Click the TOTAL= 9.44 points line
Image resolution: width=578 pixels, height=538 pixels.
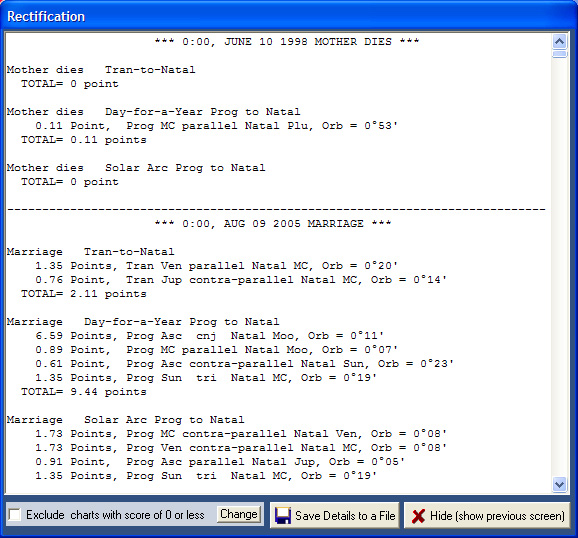pyautogui.click(x=84, y=392)
